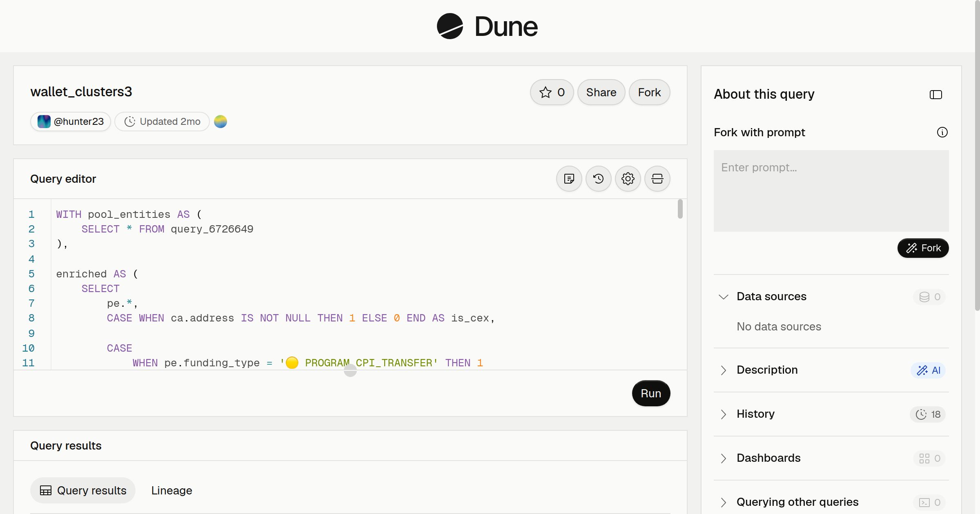Click line number 10 in gutter

coord(28,348)
